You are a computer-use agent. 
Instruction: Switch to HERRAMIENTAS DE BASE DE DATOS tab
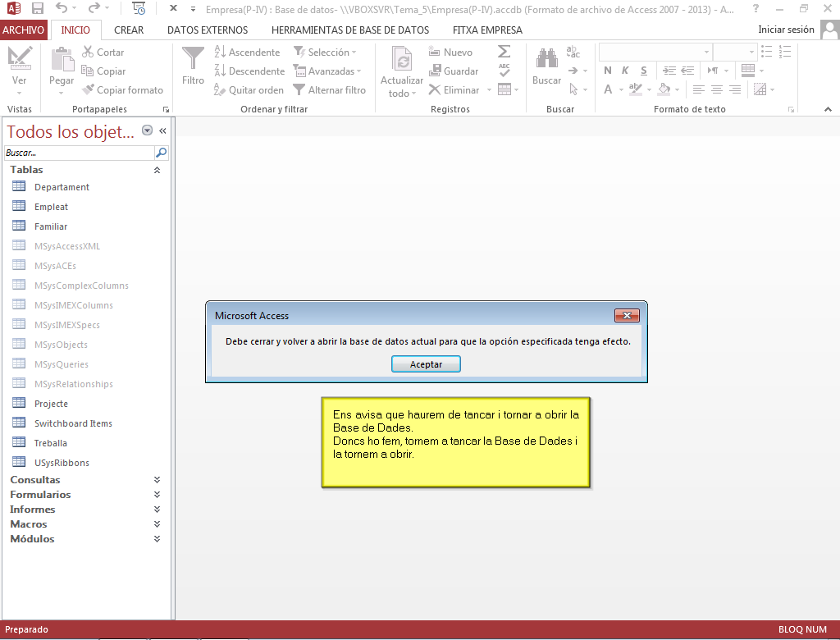pos(350,30)
